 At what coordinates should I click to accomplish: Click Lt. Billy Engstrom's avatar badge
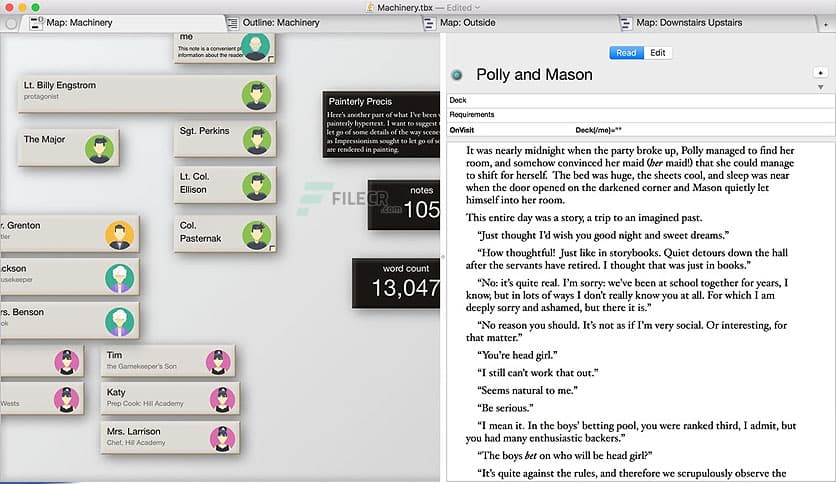tap(256, 95)
